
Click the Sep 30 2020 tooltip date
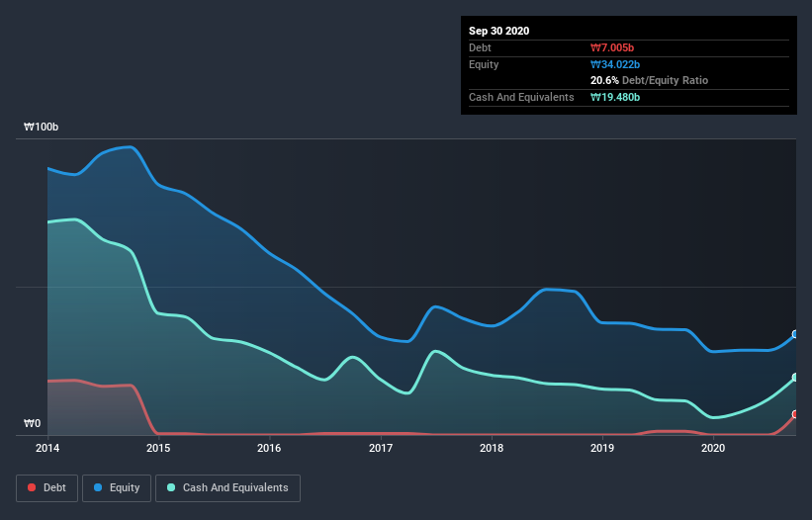click(x=498, y=31)
